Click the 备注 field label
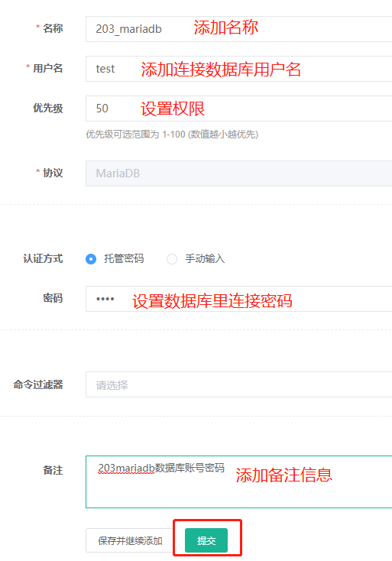 pos(53,470)
